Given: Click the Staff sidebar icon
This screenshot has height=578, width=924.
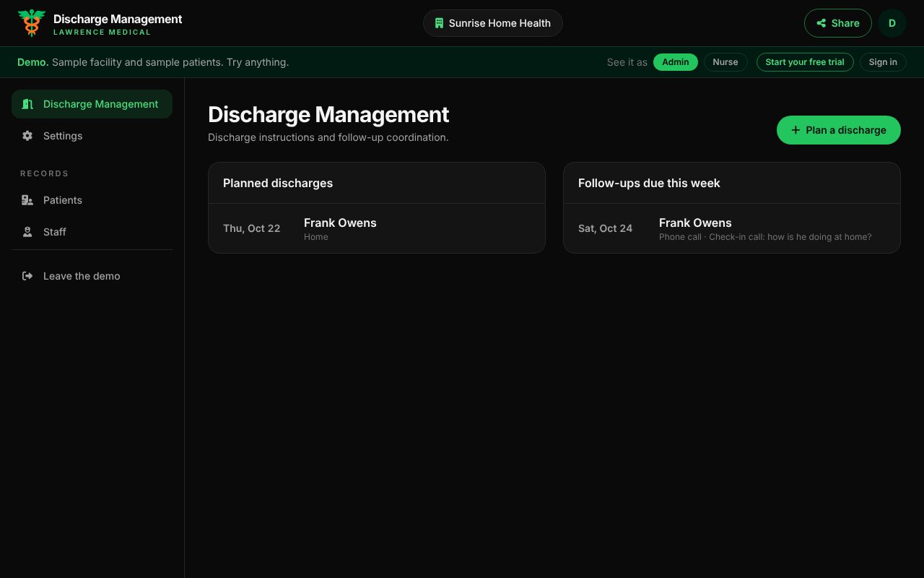Looking at the screenshot, I should coord(27,232).
